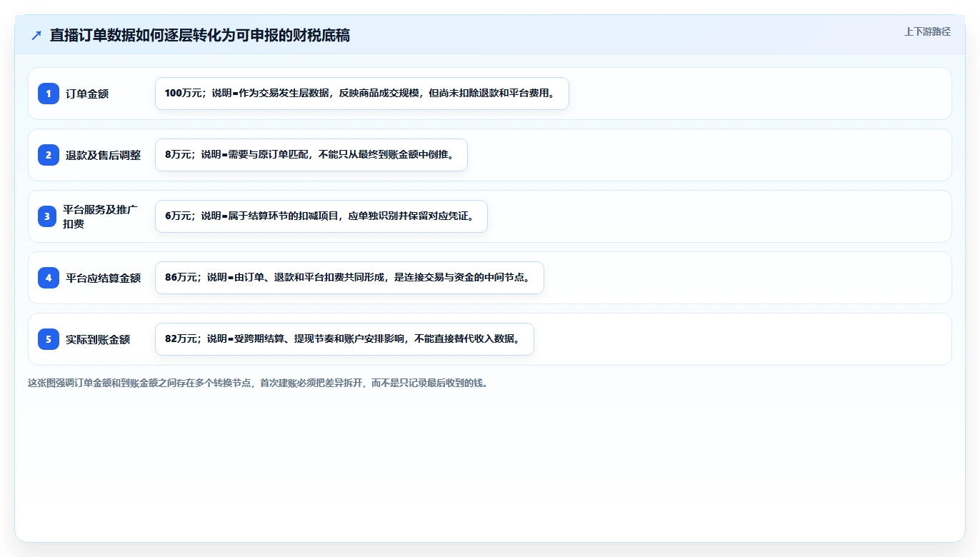Image resolution: width=980 pixels, height=557 pixels.
Task: Open the 100万元 description box
Action: [362, 94]
